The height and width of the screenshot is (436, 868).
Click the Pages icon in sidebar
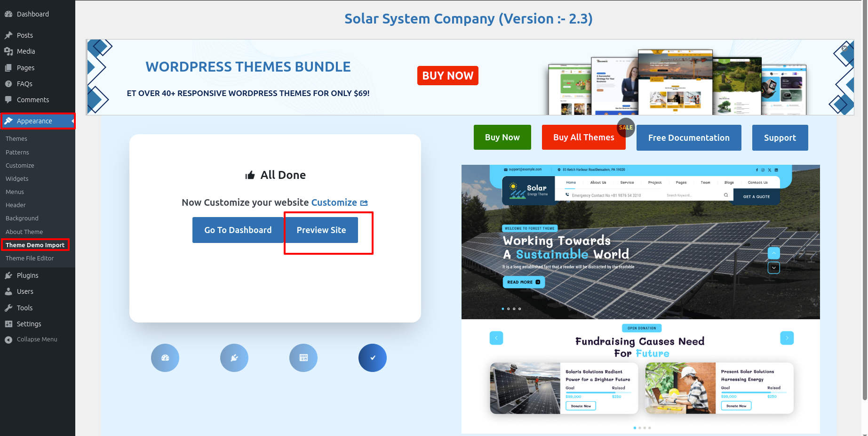8,68
